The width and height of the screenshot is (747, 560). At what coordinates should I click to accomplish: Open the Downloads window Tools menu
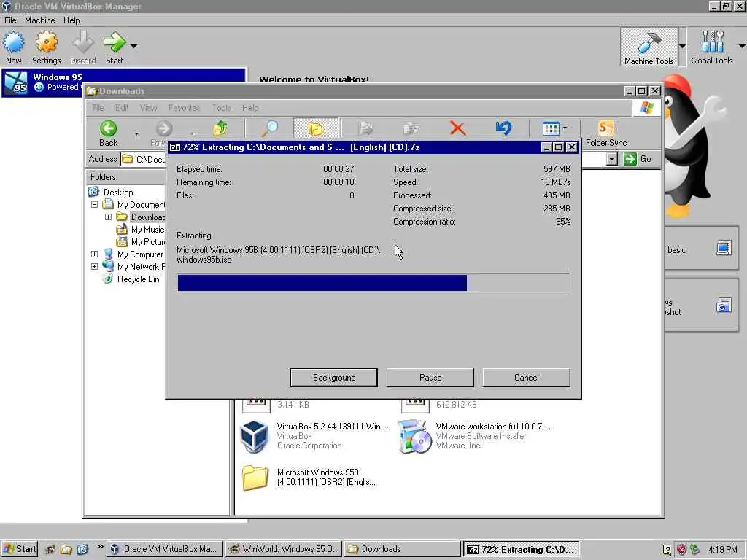(221, 108)
